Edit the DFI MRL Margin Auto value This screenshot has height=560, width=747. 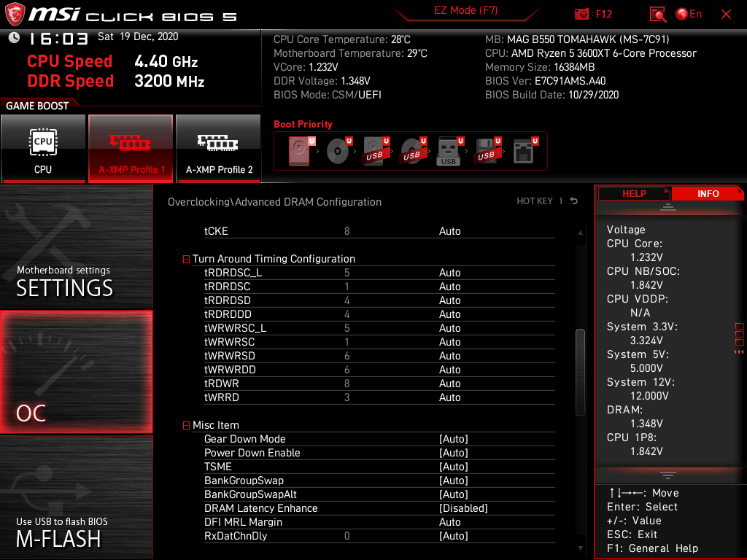449,522
